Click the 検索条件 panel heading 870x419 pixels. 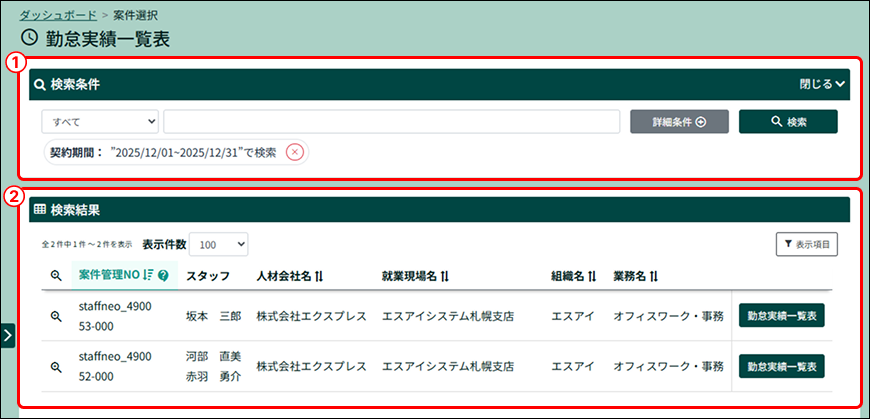tap(75, 84)
